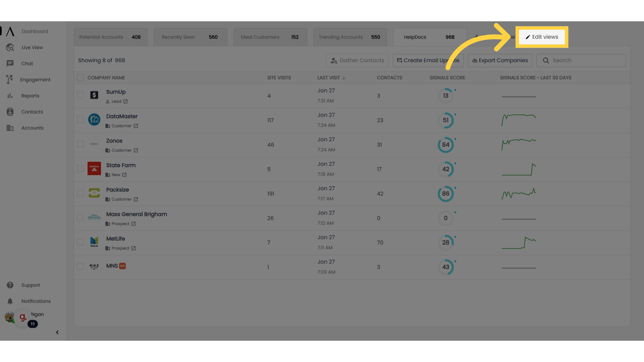
Task: Click Export Companies button
Action: (x=500, y=61)
